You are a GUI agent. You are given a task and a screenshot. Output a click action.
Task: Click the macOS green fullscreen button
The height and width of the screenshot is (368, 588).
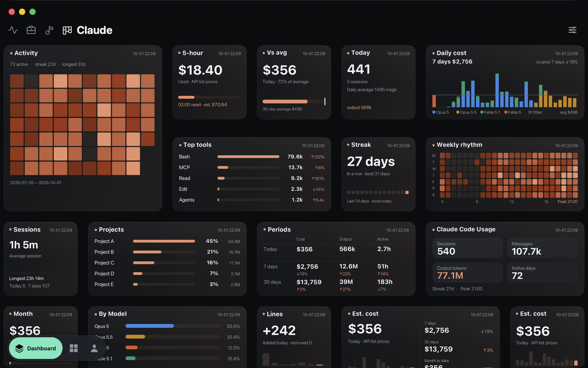(x=33, y=12)
